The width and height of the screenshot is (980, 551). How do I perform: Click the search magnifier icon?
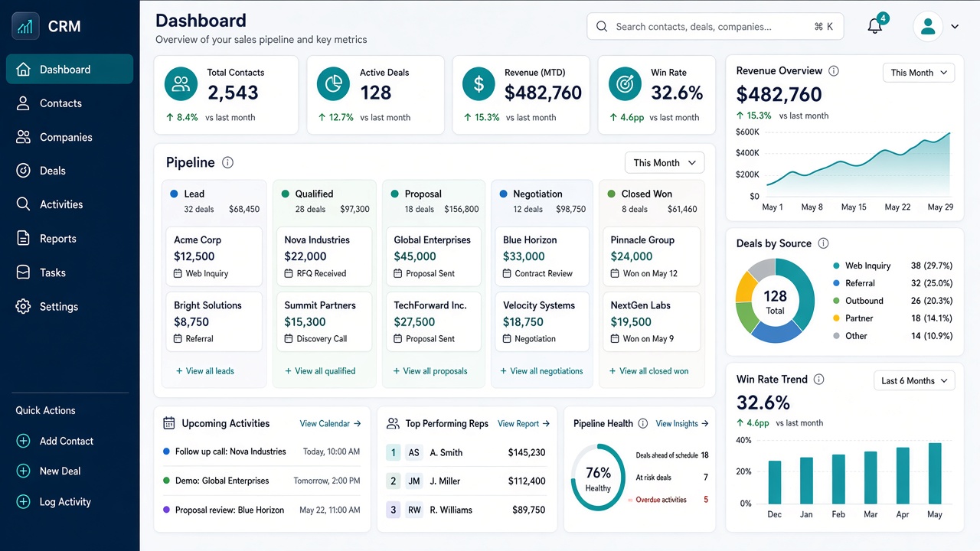[x=602, y=27]
